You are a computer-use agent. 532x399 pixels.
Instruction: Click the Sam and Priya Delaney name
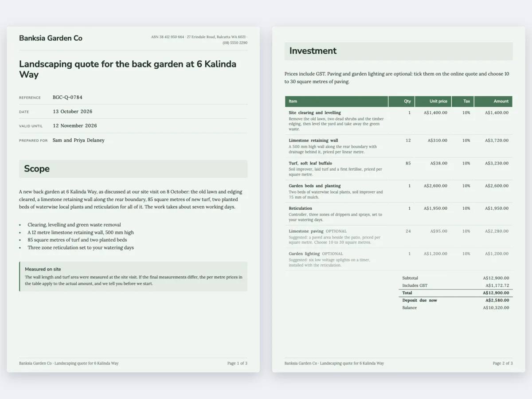tap(78, 140)
